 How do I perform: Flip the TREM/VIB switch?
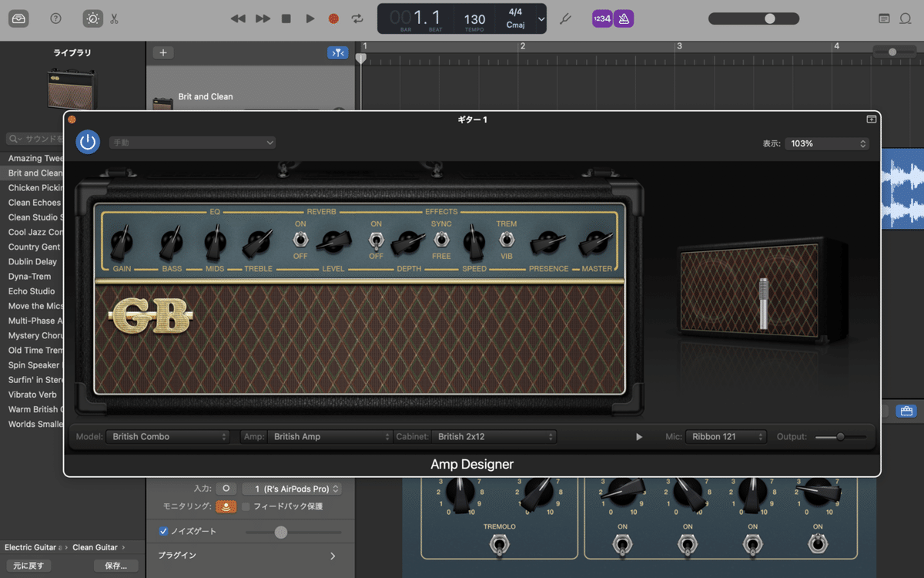click(506, 240)
